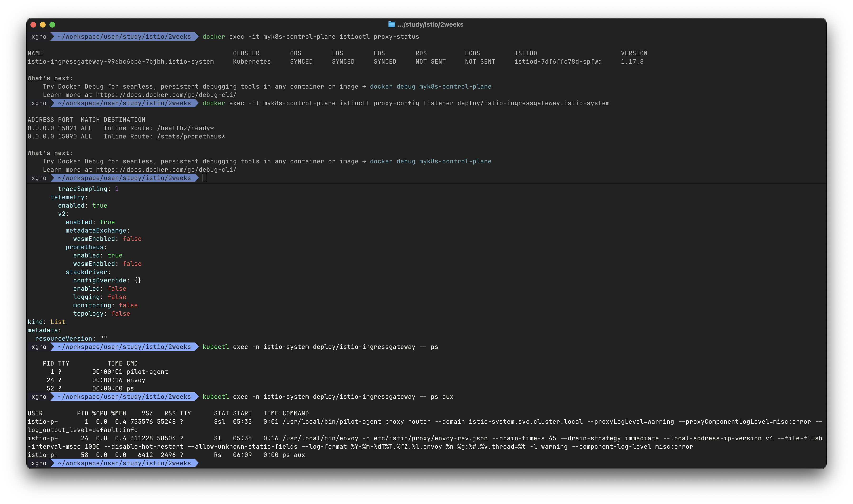Click the RDS 'NOT SENT' status
This screenshot has width=853, height=504.
coord(431,62)
